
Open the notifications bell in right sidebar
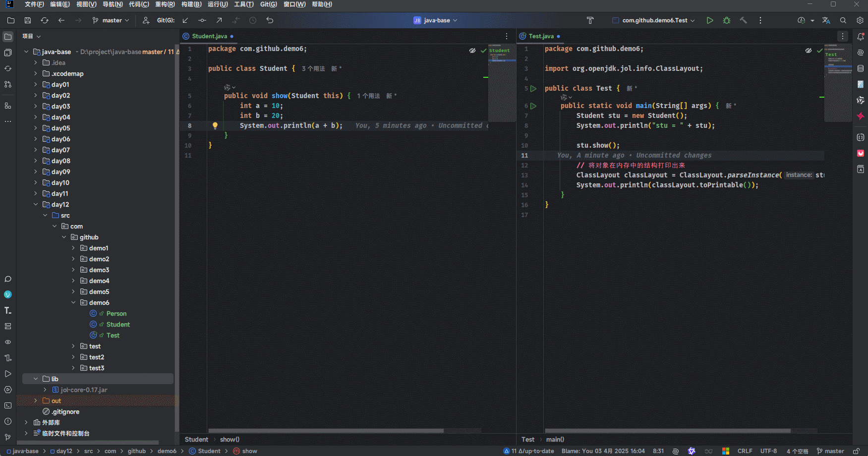(x=861, y=36)
